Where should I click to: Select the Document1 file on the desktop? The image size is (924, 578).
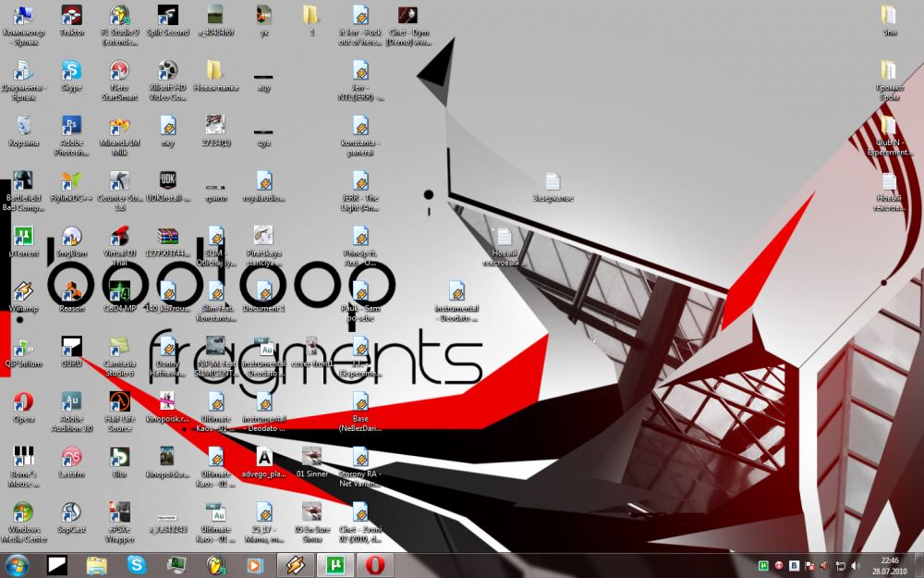264,297
